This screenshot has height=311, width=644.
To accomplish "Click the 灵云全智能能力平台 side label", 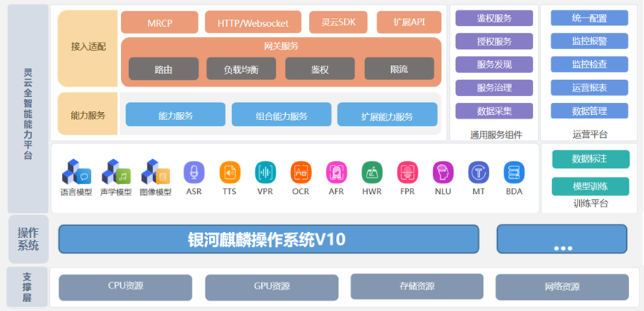I will pyautogui.click(x=28, y=109).
